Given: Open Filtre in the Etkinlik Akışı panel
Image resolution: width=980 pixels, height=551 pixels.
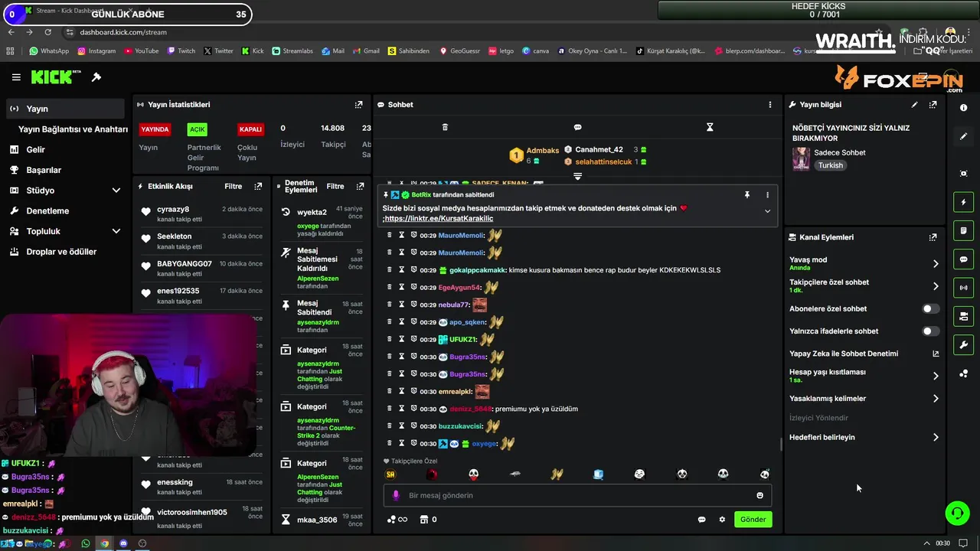Looking at the screenshot, I should pos(233,186).
